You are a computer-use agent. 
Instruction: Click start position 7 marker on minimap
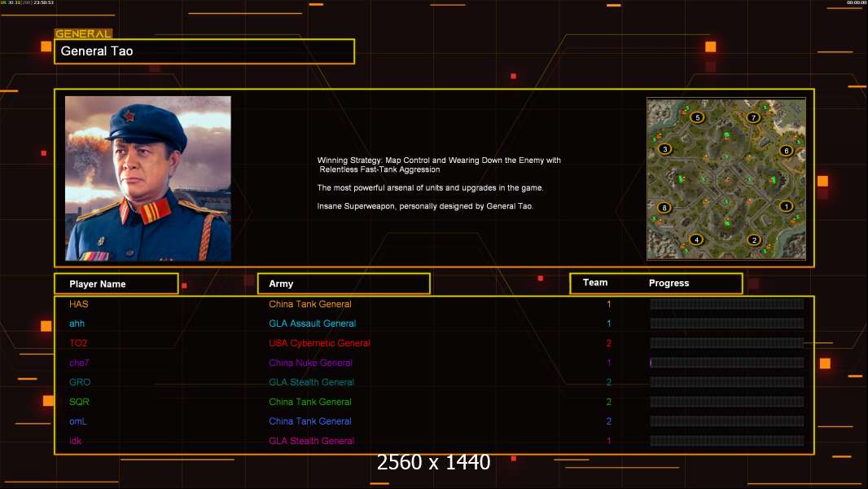753,117
